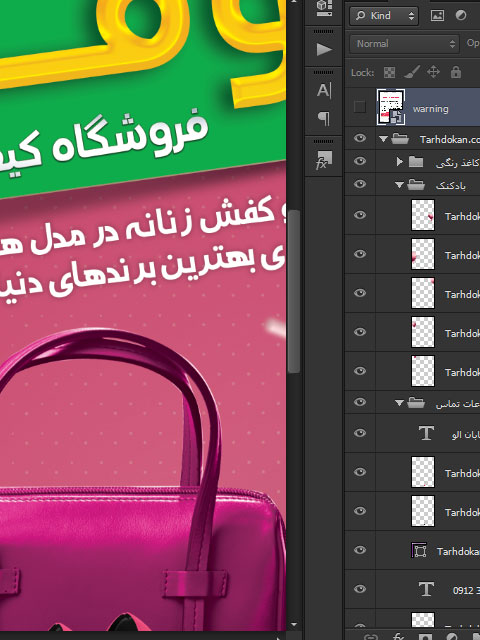The width and height of the screenshot is (480, 640).
Task: Click the lock image pixels brush icon
Action: point(411,73)
